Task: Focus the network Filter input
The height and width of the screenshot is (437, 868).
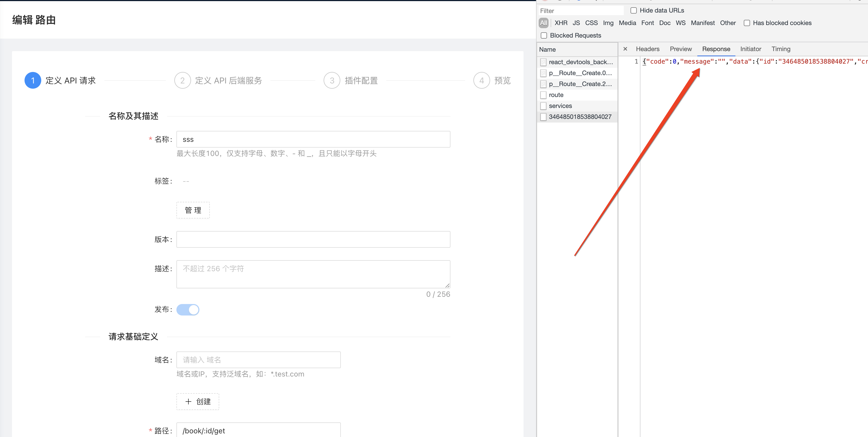Action: [581, 11]
